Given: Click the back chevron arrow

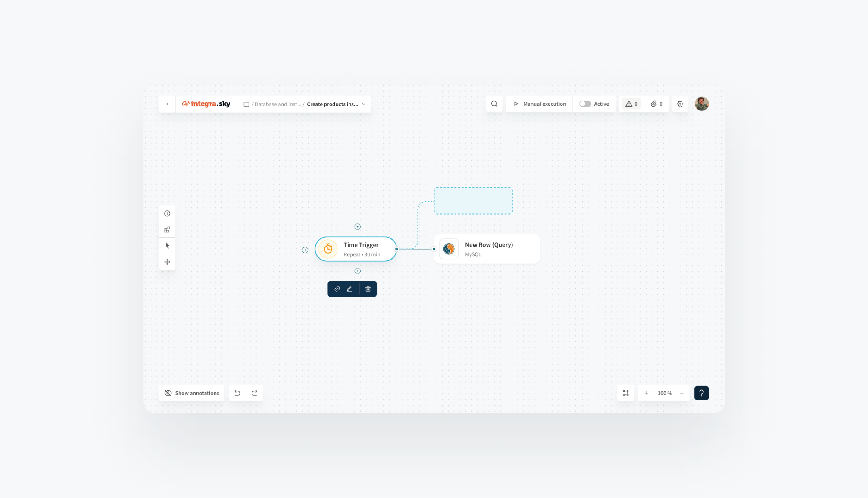Looking at the screenshot, I should (168, 104).
